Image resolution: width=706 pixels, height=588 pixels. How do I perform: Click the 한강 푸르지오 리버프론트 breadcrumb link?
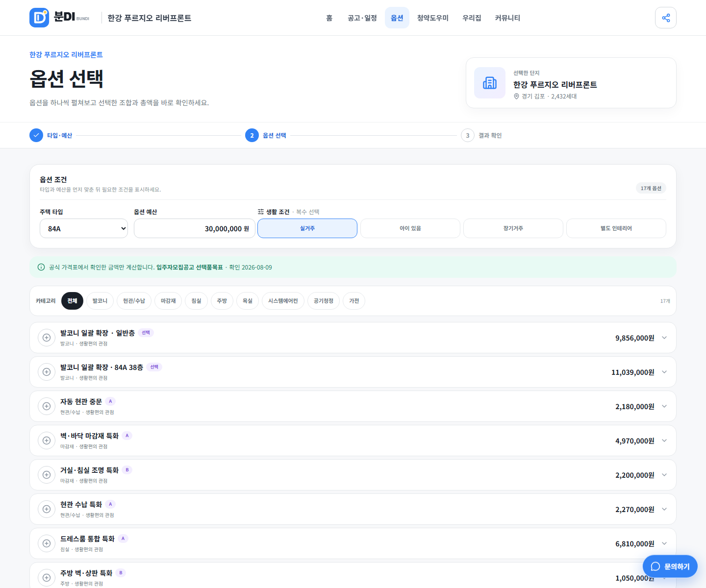(x=66, y=54)
